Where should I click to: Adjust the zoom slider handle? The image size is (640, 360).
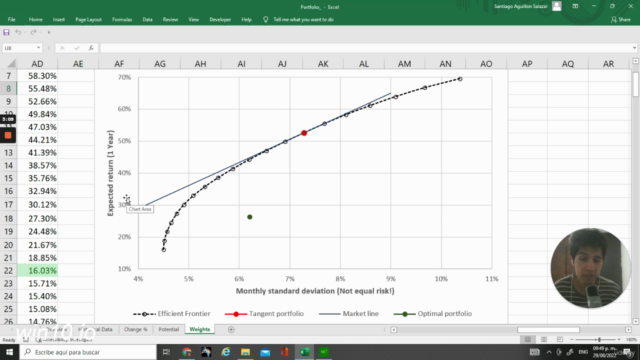pyautogui.click(x=599, y=340)
